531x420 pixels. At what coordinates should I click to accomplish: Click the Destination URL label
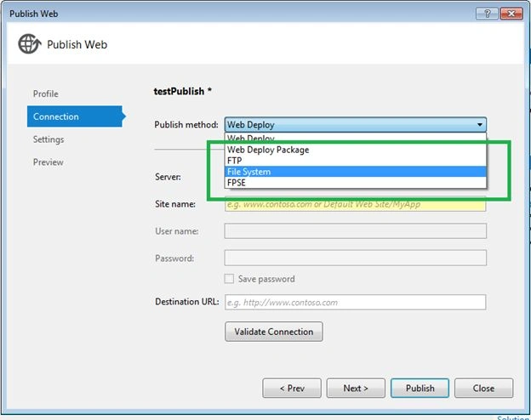click(187, 302)
